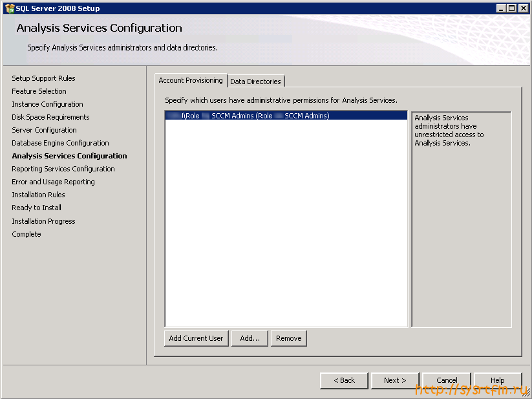Cancel the SQL Server setup
Screen dimensions: 532x399
(447, 380)
